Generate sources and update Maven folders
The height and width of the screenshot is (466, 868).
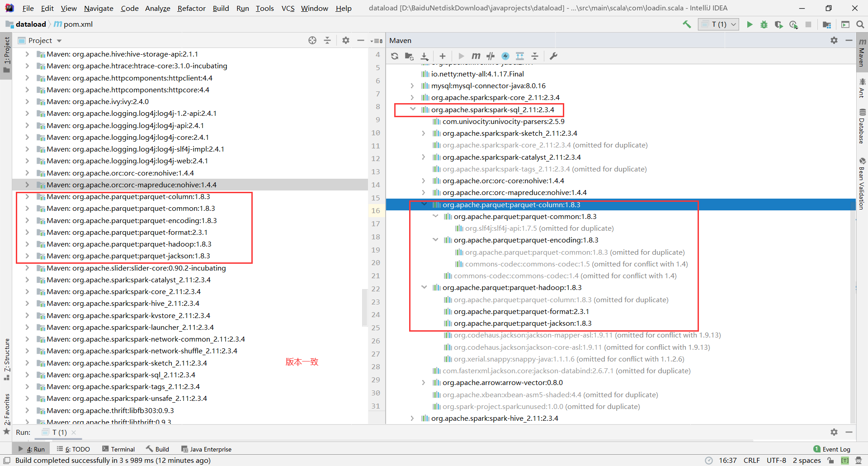pos(409,56)
